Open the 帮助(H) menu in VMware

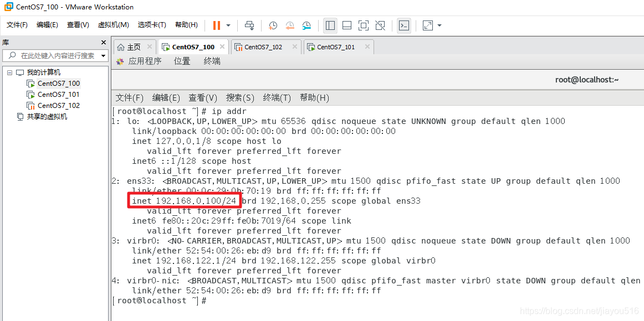point(186,25)
